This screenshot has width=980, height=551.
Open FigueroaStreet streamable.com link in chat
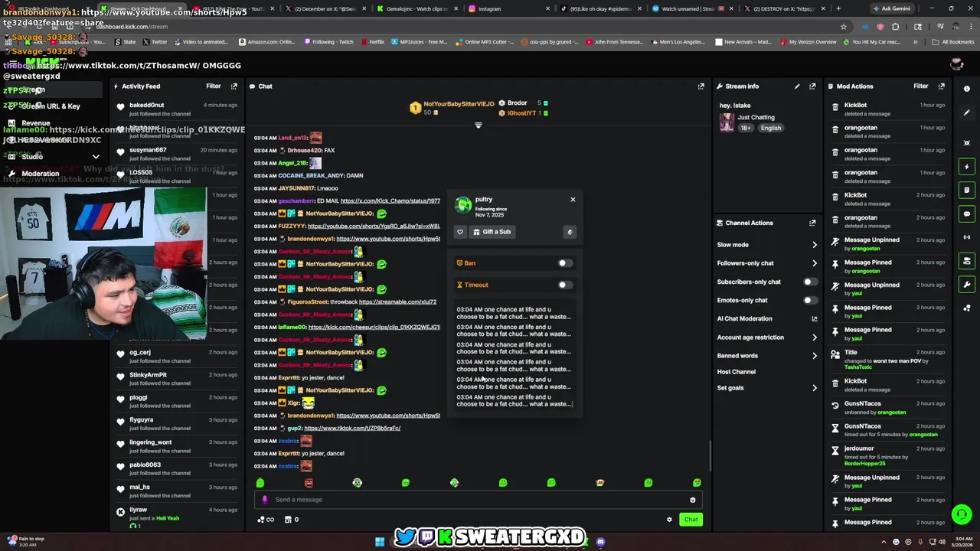click(x=397, y=302)
